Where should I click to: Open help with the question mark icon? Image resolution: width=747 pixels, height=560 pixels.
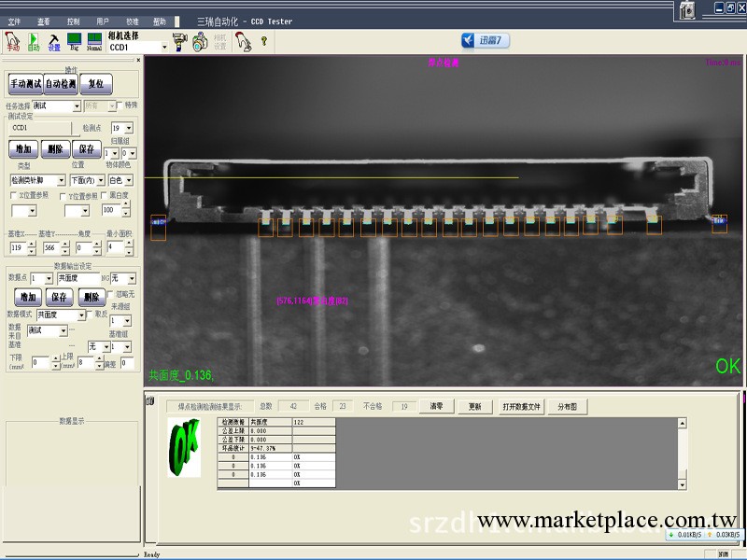click(264, 41)
